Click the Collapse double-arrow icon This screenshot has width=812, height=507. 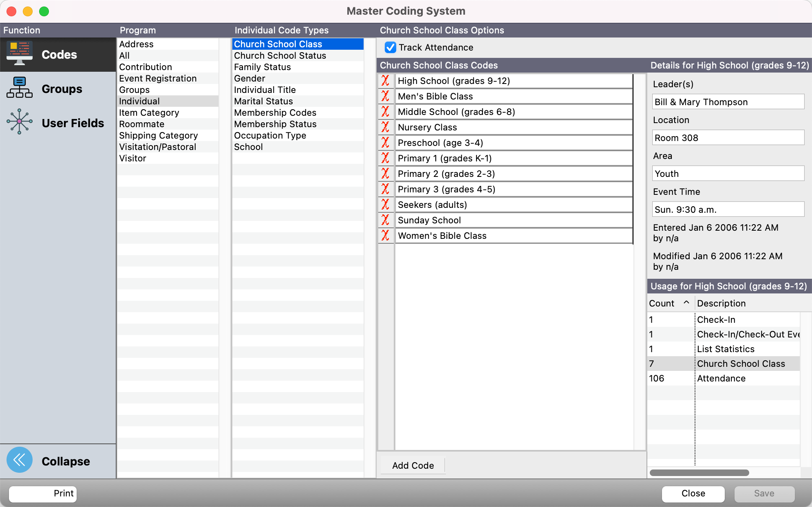click(20, 460)
